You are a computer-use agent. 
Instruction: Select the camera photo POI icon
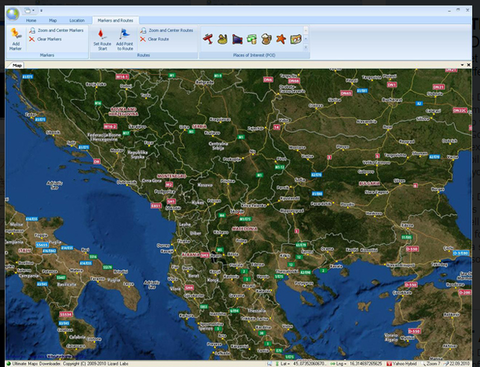point(296,39)
